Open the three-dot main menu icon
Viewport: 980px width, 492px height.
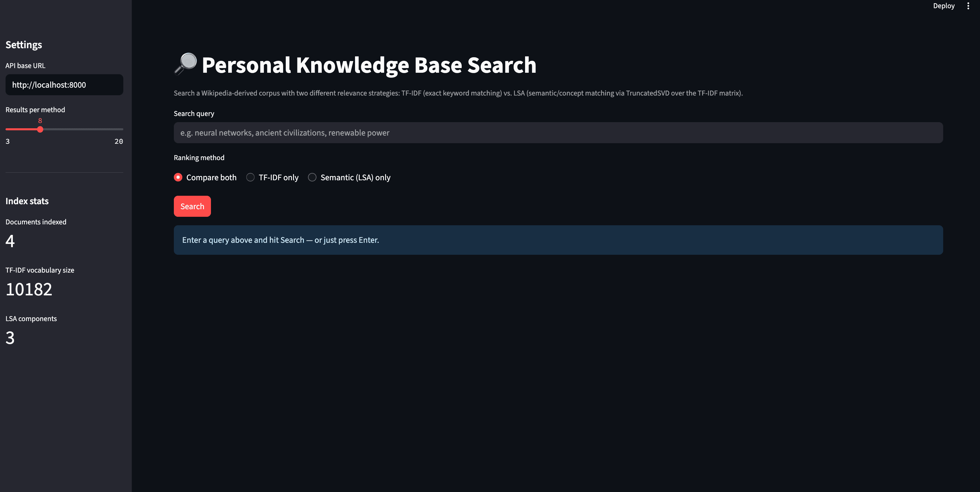[x=968, y=6]
